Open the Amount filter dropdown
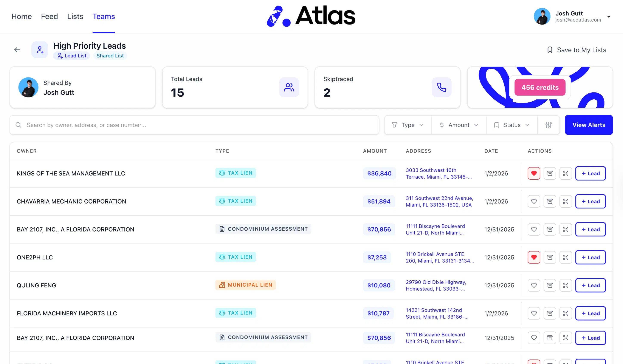The height and width of the screenshot is (364, 623). 459,125
